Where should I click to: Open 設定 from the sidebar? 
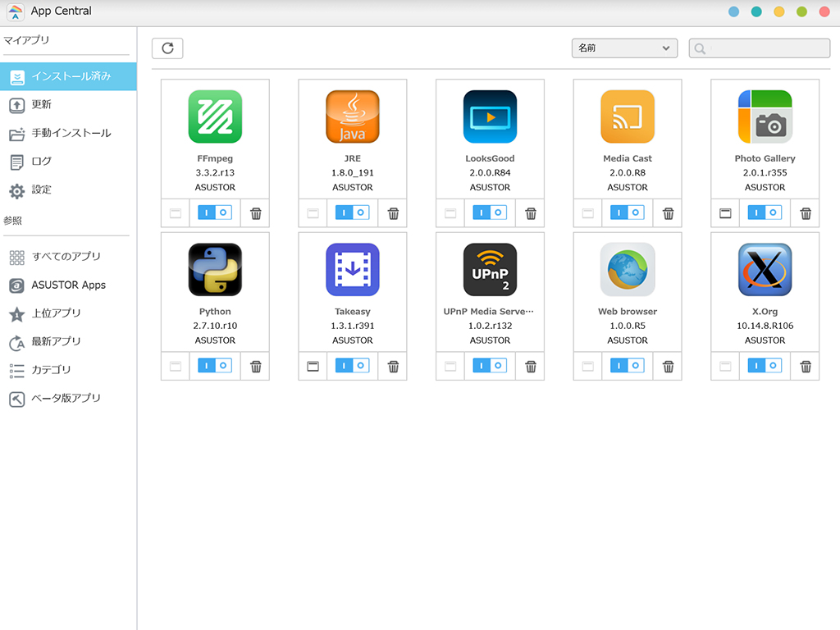[x=41, y=189]
